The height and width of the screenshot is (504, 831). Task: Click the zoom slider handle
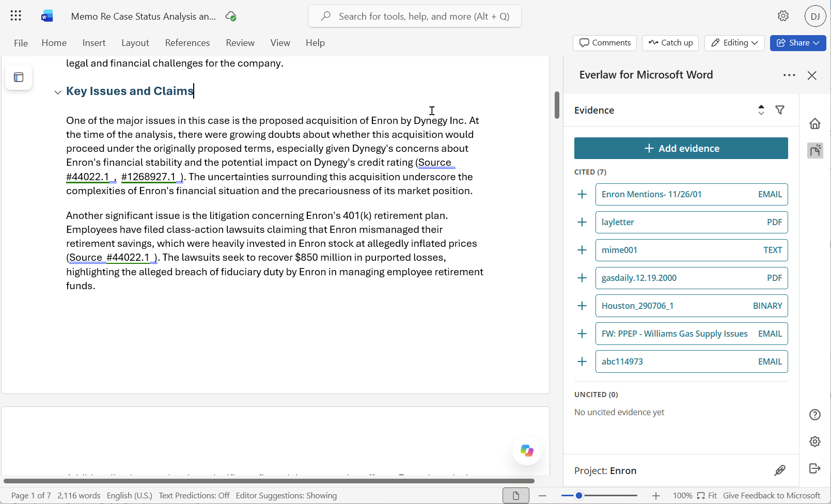tap(579, 496)
